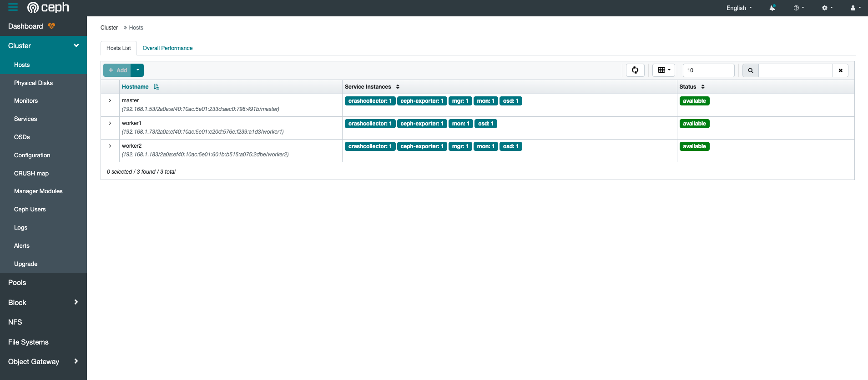The height and width of the screenshot is (380, 868).
Task: Open the table columns toggle dropdown
Action: pyautogui.click(x=664, y=70)
